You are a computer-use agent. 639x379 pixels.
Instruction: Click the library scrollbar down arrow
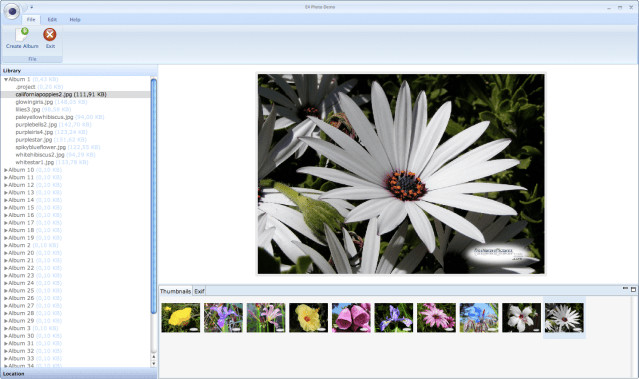[154, 364]
